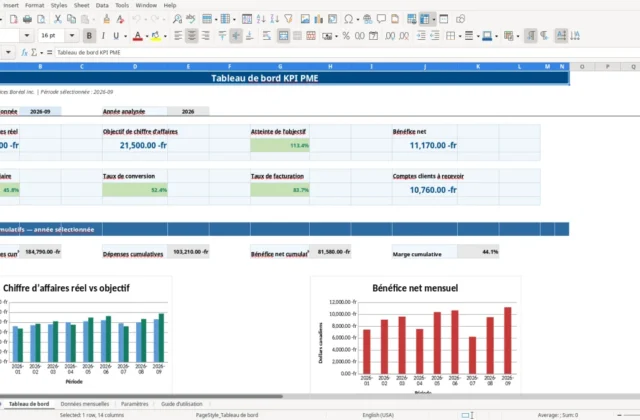This screenshot has height=420, width=640.
Task: Click the formula bar input line
Action: (347, 52)
